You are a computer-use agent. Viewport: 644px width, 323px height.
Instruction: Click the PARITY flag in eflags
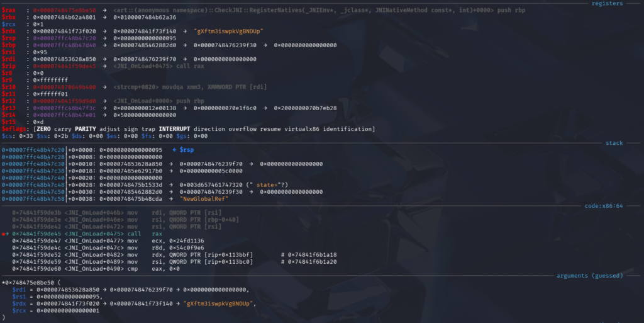pyautogui.click(x=86, y=129)
